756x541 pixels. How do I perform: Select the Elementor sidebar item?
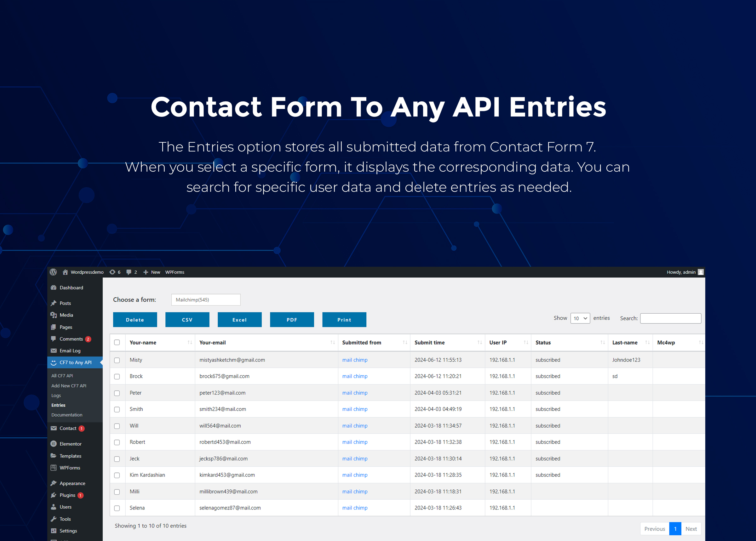[70, 444]
